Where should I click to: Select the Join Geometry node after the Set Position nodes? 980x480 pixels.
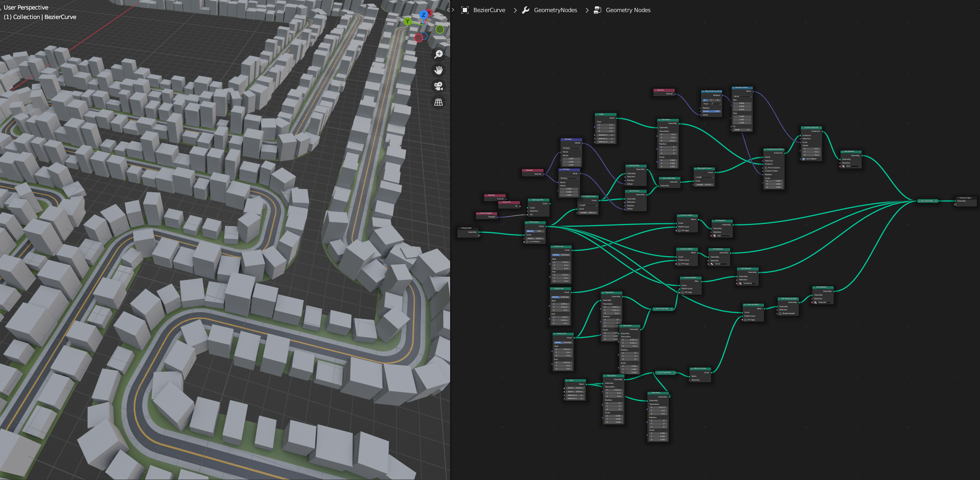670,178
